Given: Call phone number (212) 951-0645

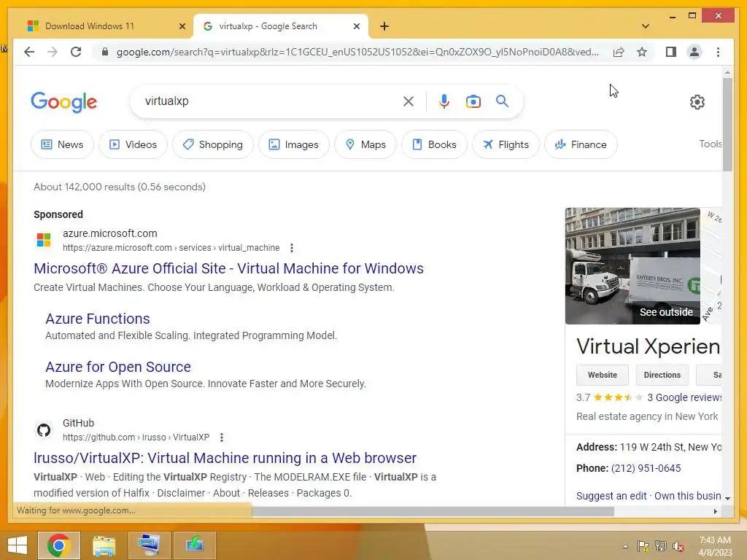Looking at the screenshot, I should click(646, 468).
